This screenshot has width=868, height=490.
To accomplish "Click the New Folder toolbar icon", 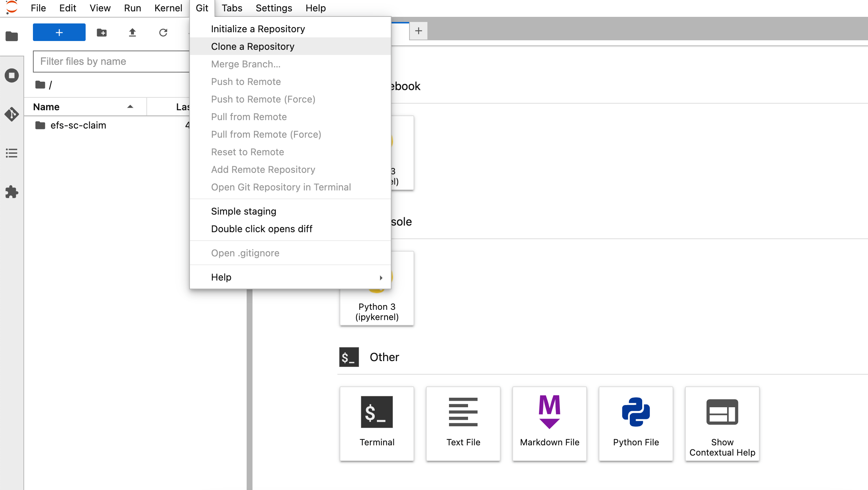I will click(x=102, y=33).
